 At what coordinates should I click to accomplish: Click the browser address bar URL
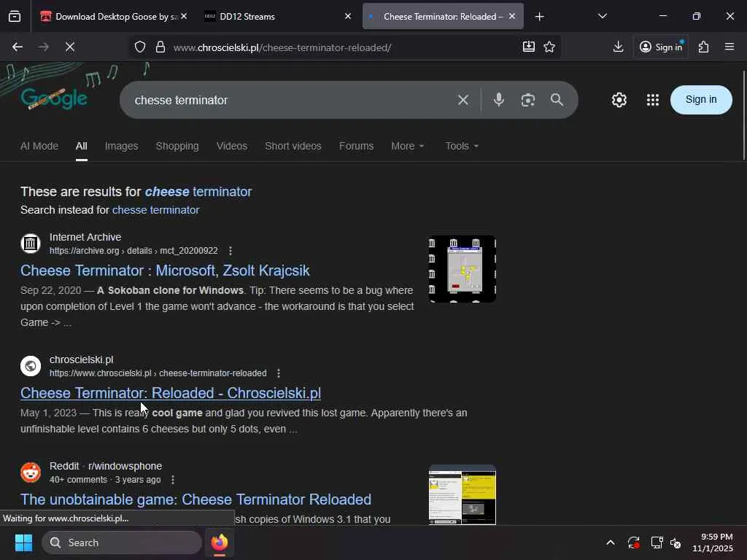(282, 47)
